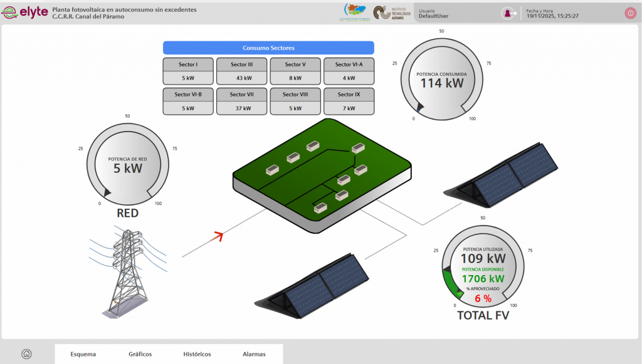Click the red flow arrow on grid line
The width and height of the screenshot is (642, 364).
(x=218, y=236)
